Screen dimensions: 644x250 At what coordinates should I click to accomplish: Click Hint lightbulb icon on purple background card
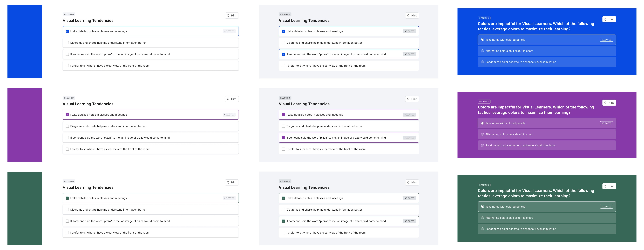tap(606, 103)
